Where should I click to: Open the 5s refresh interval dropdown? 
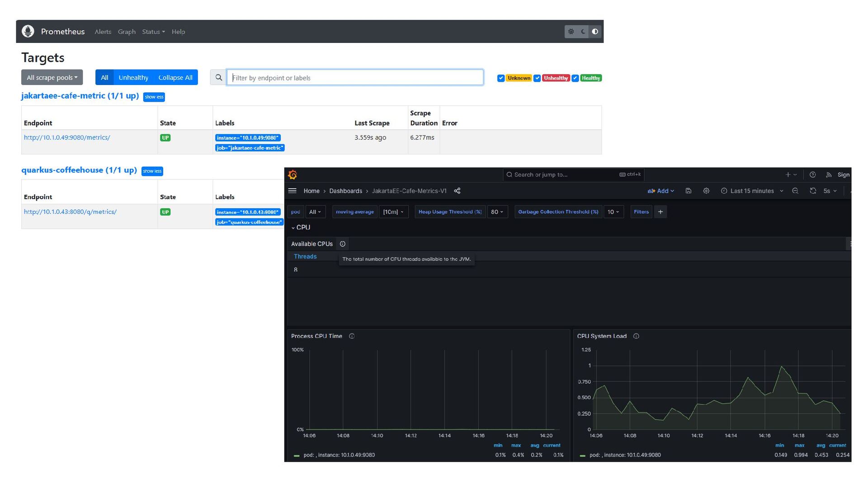pos(830,191)
